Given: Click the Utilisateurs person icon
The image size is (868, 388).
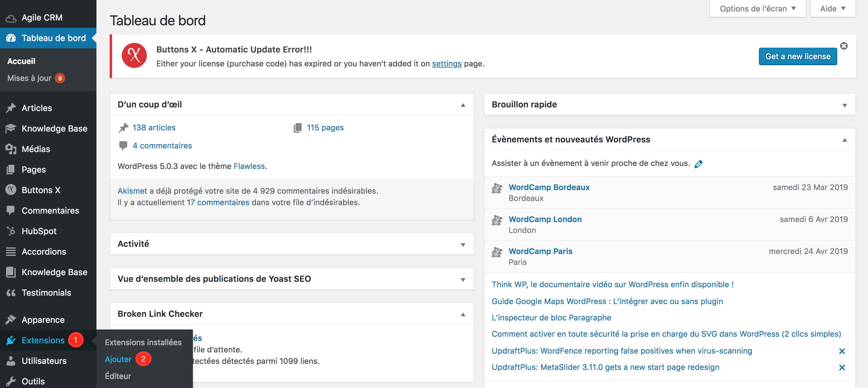Looking at the screenshot, I should pos(11,361).
